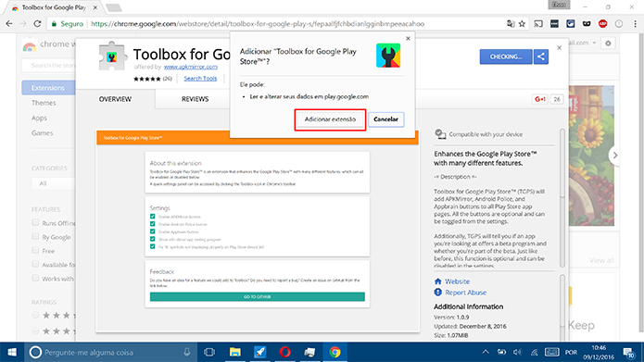The width and height of the screenshot is (644, 362).
Task: Close the add-extension permission dialog
Action: point(408,38)
